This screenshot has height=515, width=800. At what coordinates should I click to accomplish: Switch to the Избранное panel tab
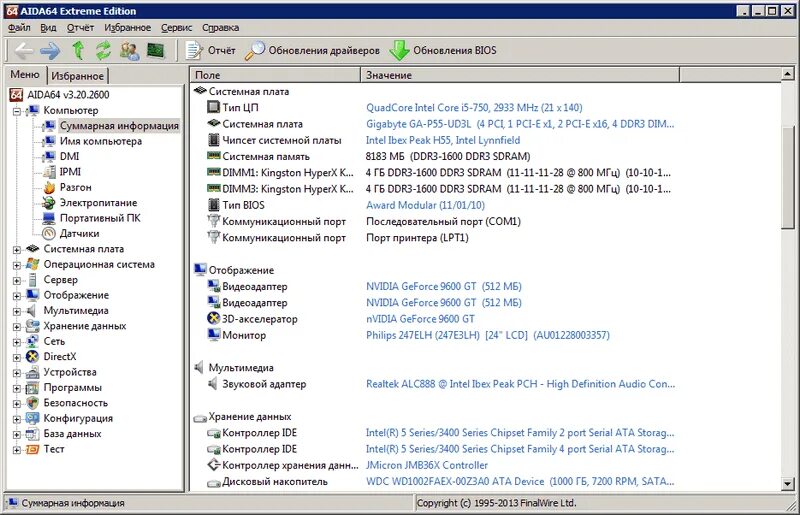[x=78, y=76]
